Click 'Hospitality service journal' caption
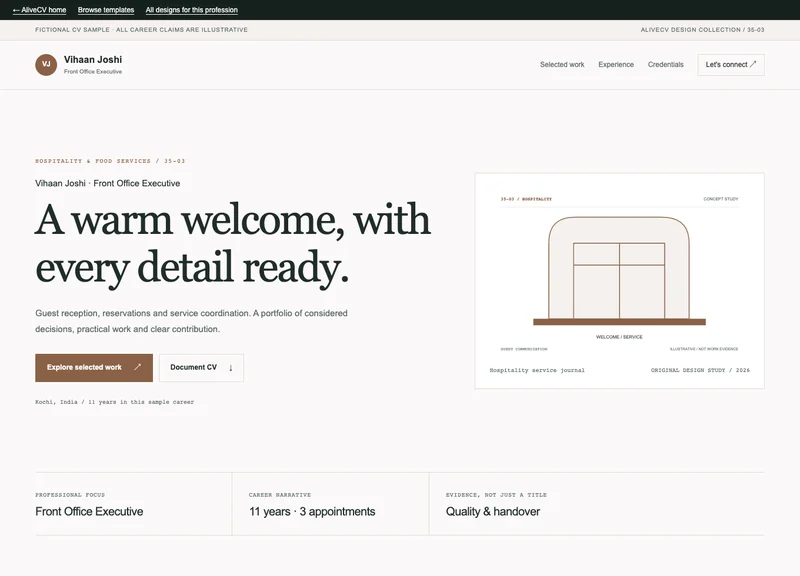 click(537, 370)
